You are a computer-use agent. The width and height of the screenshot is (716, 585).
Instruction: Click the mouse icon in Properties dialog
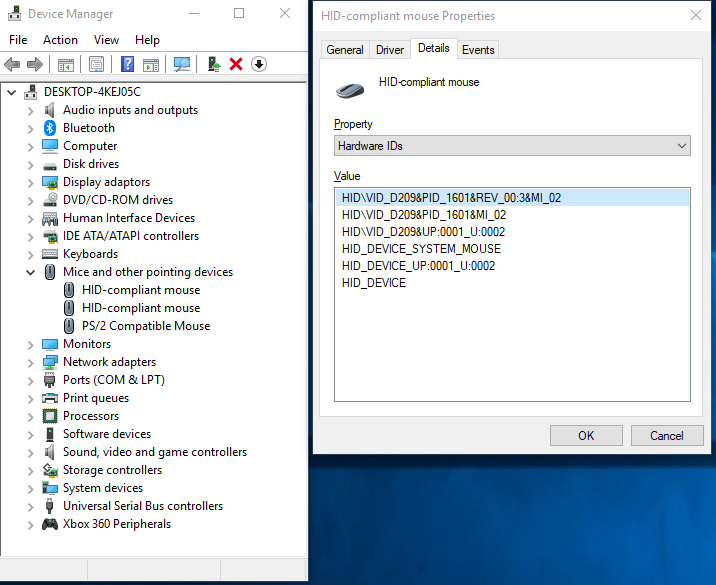[x=350, y=90]
